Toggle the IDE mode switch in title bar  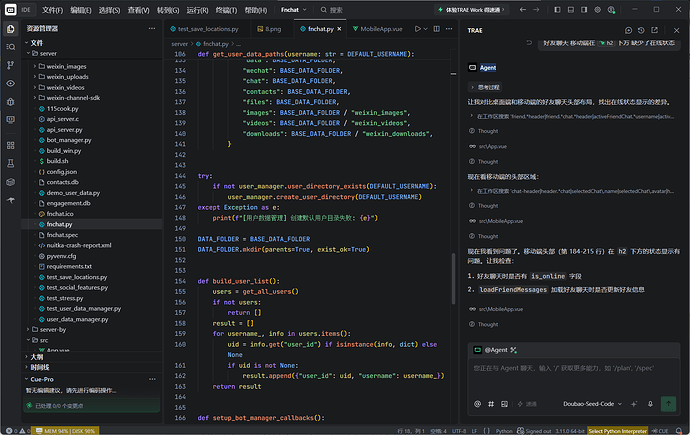click(18, 10)
